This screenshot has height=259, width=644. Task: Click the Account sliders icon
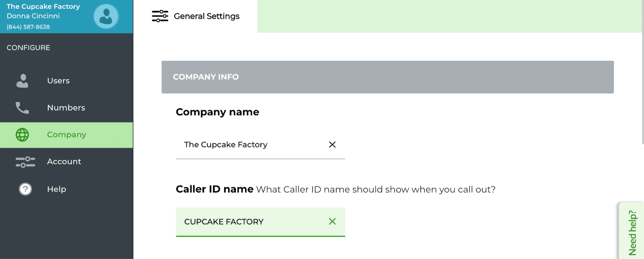pos(25,162)
